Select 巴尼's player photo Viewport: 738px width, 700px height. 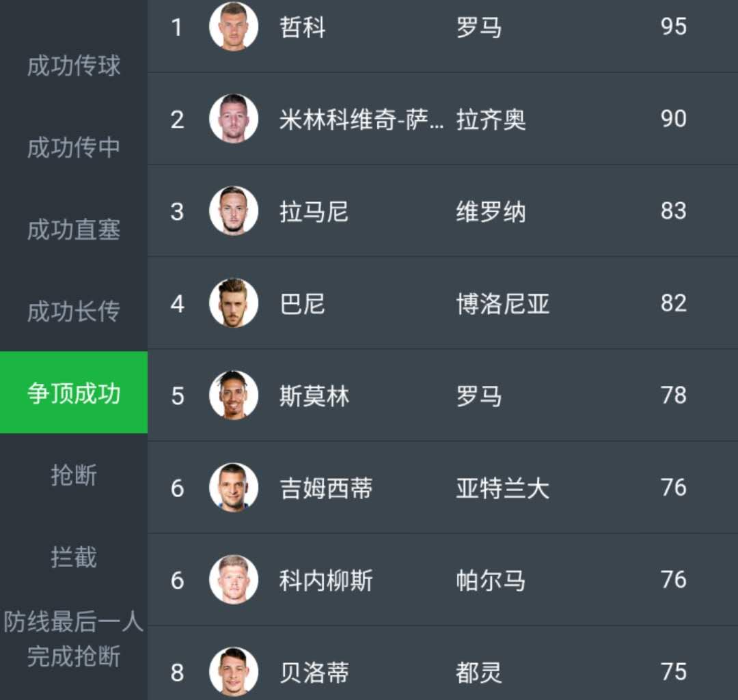pos(233,304)
